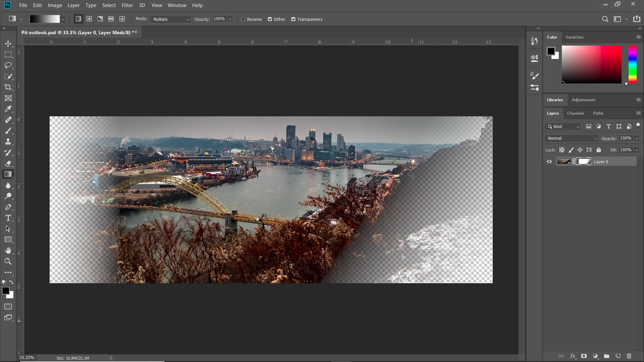Open the Mode Multiply dropdown

(171, 19)
